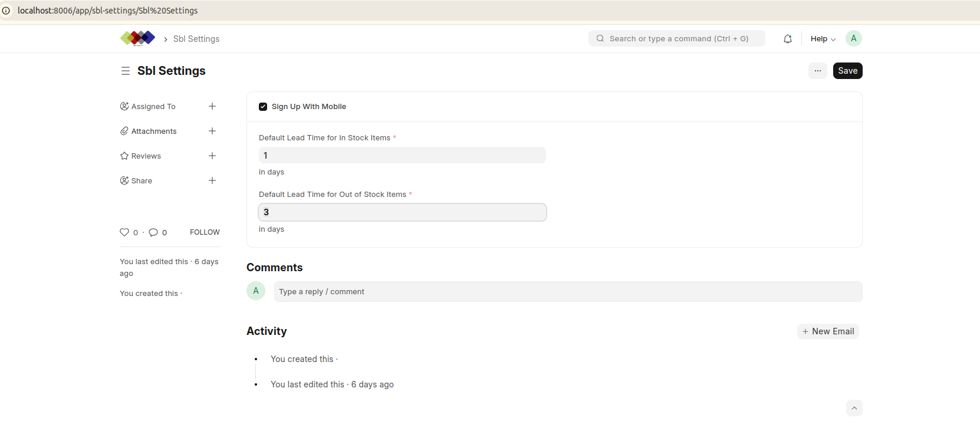Open the user avatar menu

click(853, 38)
